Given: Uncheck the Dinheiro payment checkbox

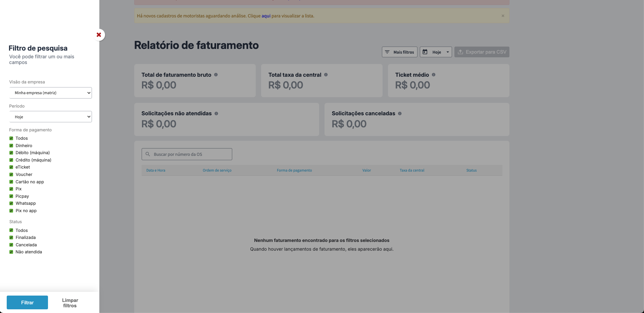Looking at the screenshot, I should (11, 146).
